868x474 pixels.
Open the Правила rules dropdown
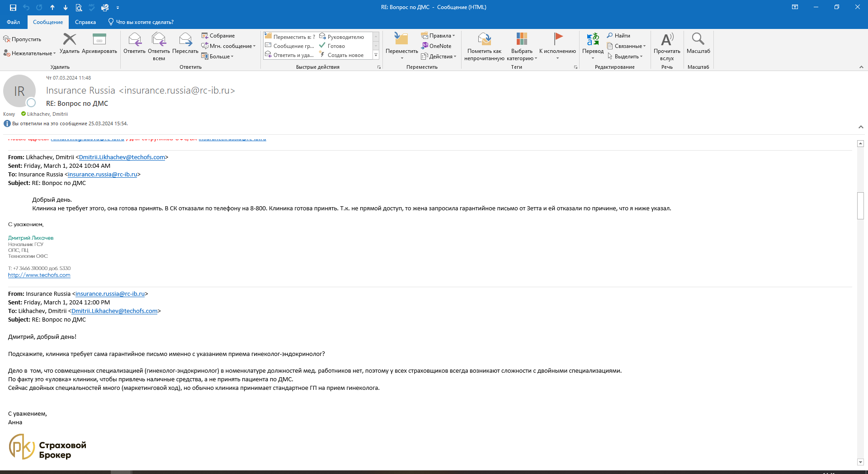point(438,36)
